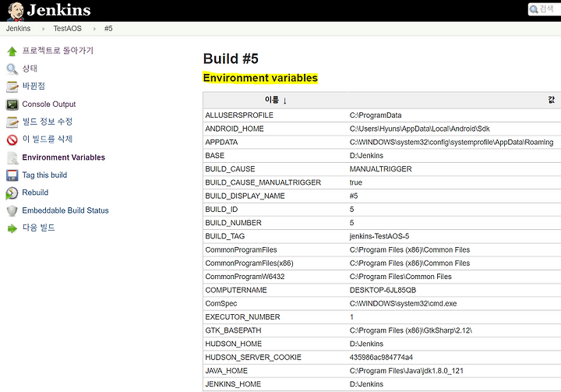
Task: Click the highlighted Environment variables heading
Action: [x=260, y=78]
